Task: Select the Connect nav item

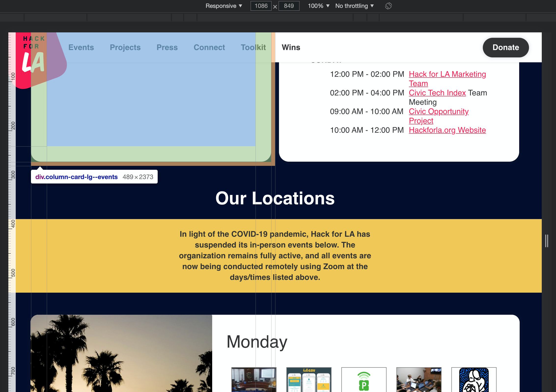Action: (209, 47)
